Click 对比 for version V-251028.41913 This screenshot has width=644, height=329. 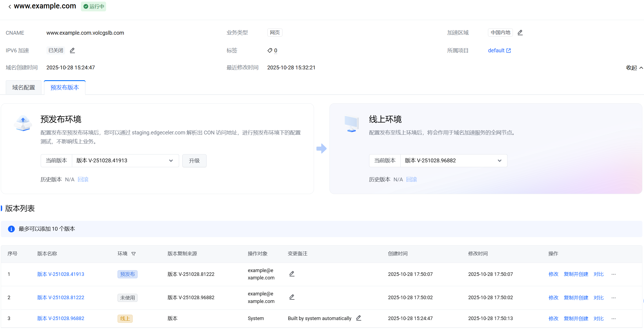click(x=598, y=274)
